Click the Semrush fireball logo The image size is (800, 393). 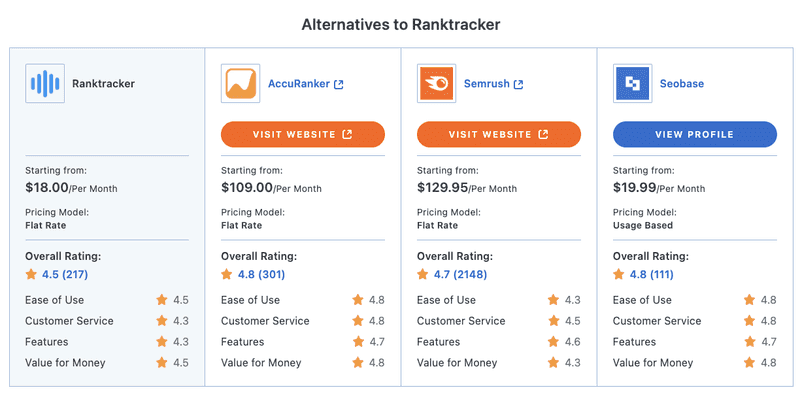[x=437, y=84]
